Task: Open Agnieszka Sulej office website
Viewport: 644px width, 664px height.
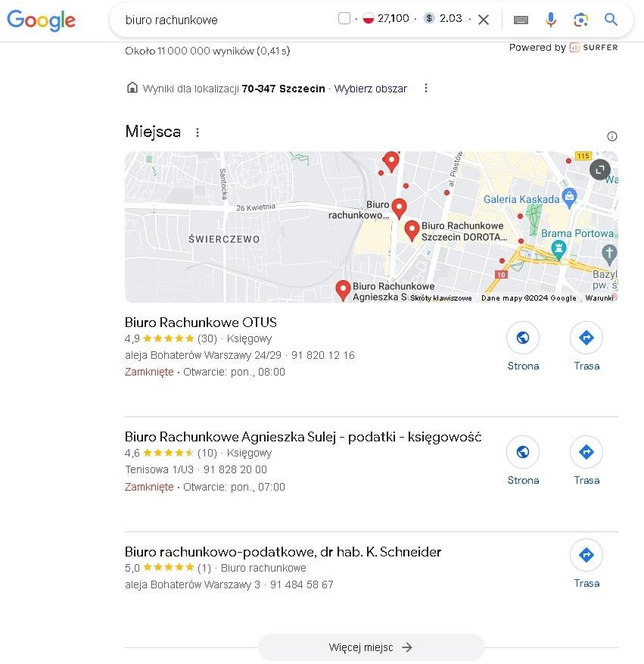Action: (x=523, y=461)
